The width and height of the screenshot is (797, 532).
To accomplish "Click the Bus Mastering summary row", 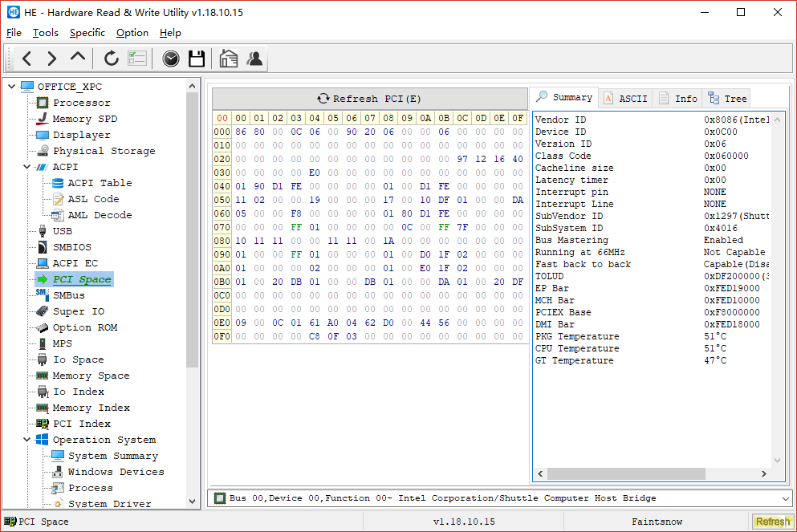I will coord(653,241).
